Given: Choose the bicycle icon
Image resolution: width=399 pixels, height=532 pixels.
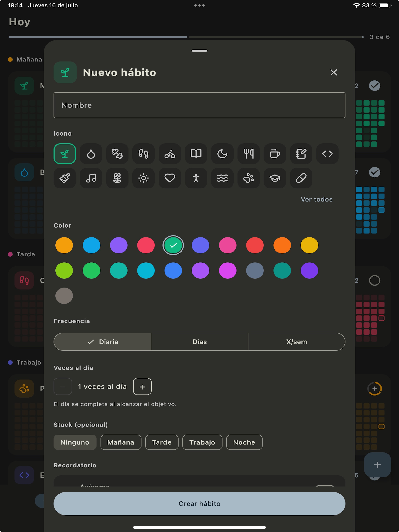Looking at the screenshot, I should 170,154.
